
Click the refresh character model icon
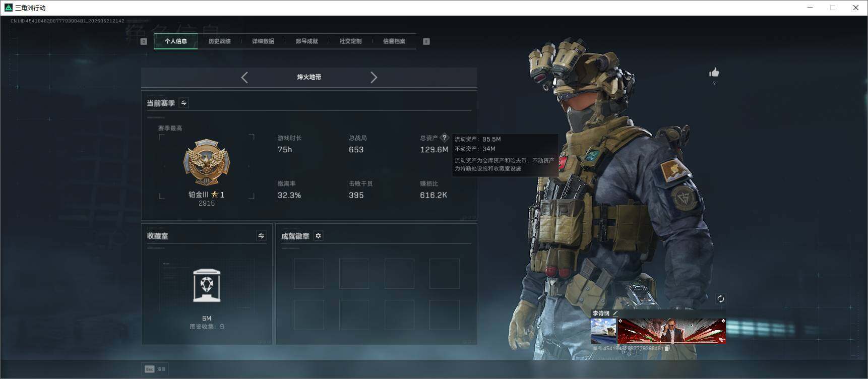tap(721, 299)
